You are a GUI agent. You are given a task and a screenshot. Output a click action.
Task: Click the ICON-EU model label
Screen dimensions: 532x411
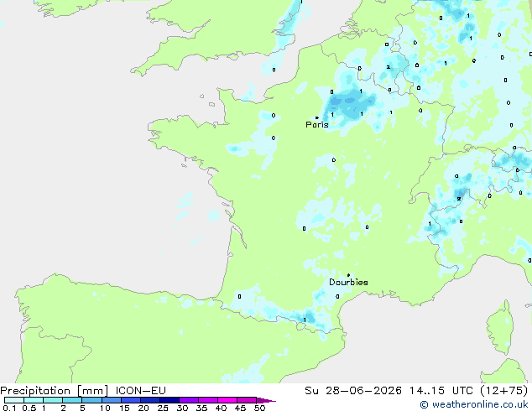click(140, 391)
